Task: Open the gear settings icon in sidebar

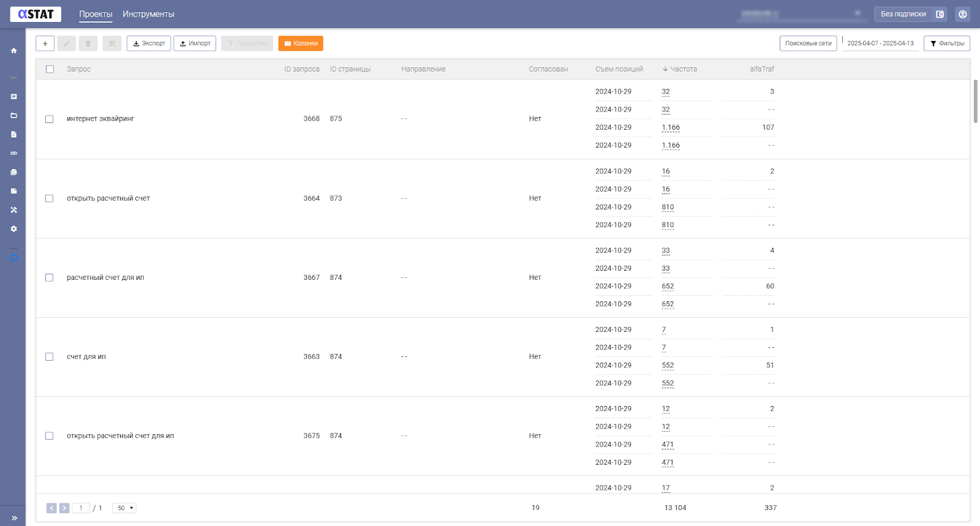Action: pos(13,229)
